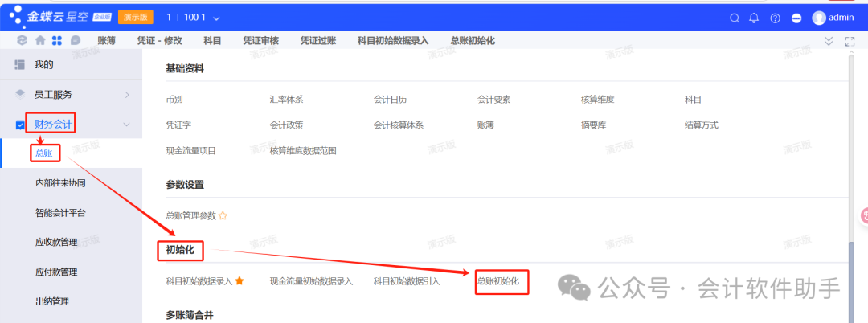
Task: Select 应收款管理 in the sidebar
Action: coord(56,242)
